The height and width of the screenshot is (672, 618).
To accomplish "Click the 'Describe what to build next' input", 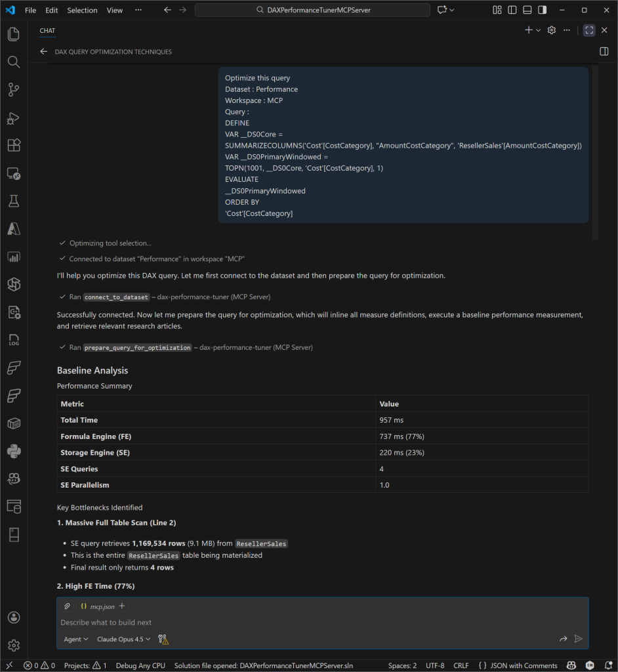I will [315, 622].
